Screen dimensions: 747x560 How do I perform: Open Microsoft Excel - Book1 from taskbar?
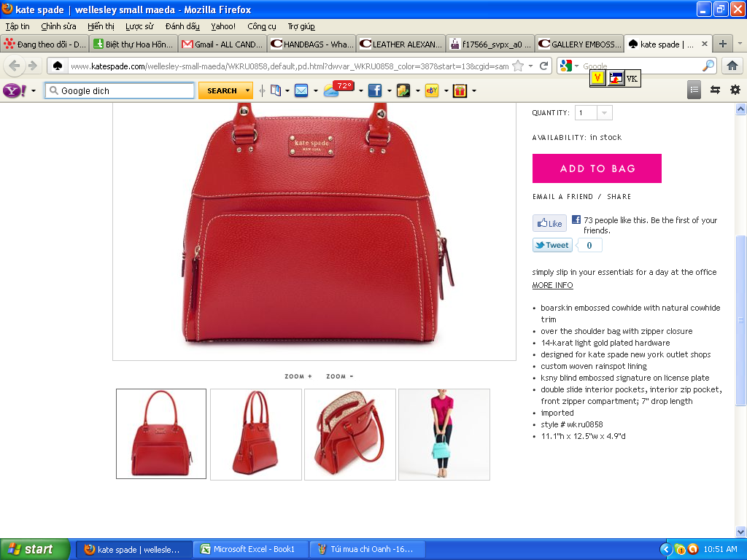pyautogui.click(x=252, y=549)
